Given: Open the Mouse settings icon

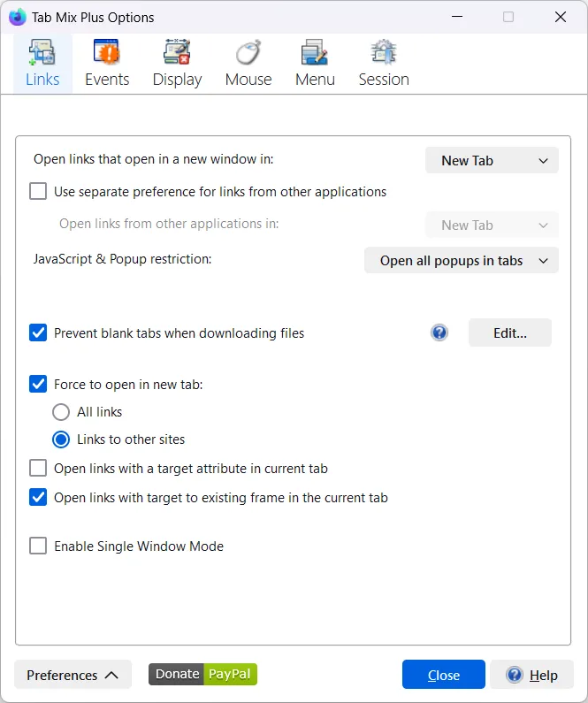Looking at the screenshot, I should [x=248, y=55].
